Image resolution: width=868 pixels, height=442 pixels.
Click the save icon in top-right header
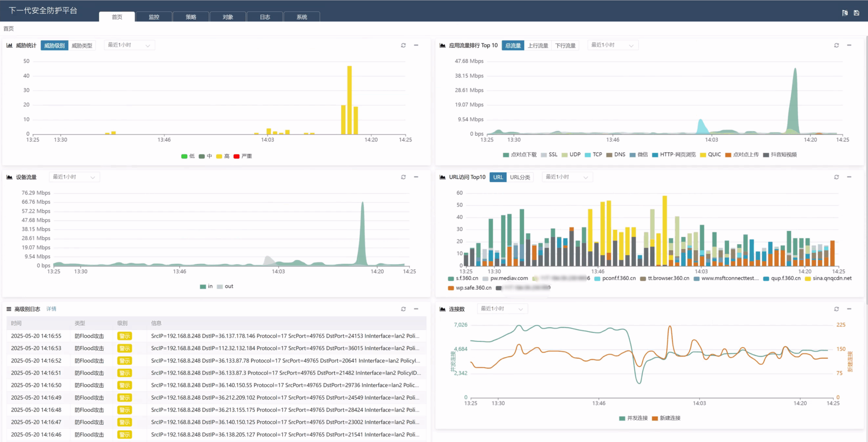coord(857,13)
